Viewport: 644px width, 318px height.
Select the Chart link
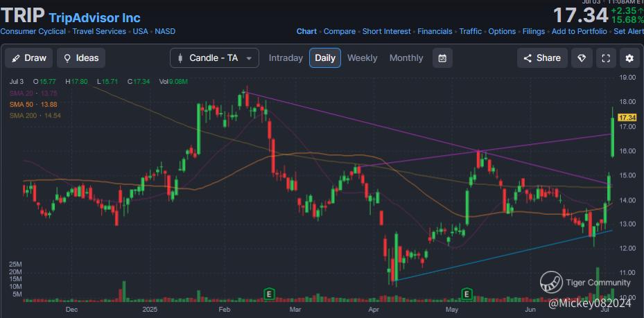[x=306, y=32]
